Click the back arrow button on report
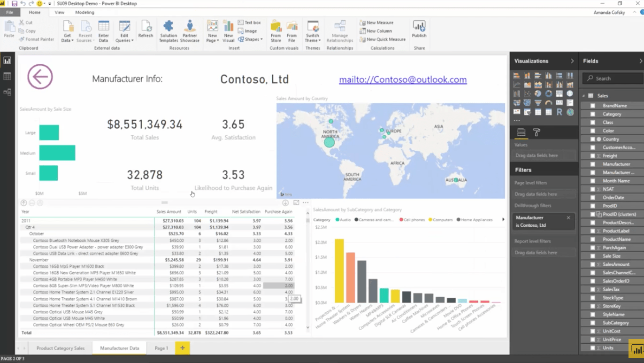This screenshot has height=363, width=644. click(40, 77)
